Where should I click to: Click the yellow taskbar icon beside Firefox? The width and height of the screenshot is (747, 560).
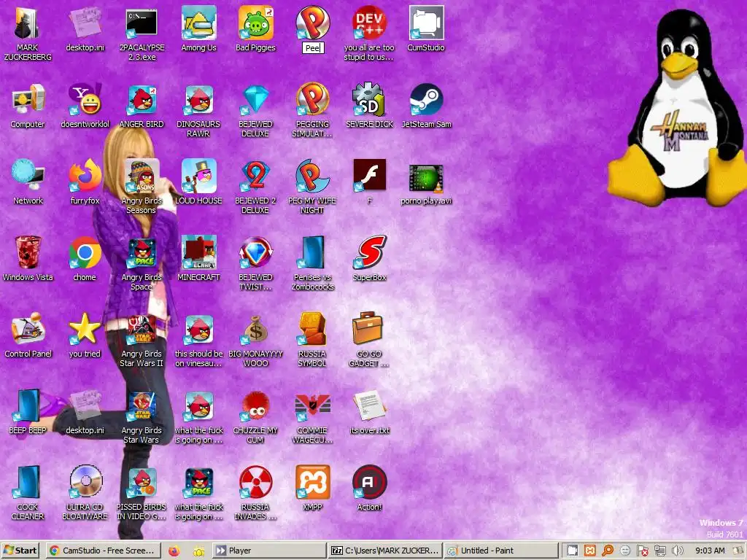coord(198,551)
